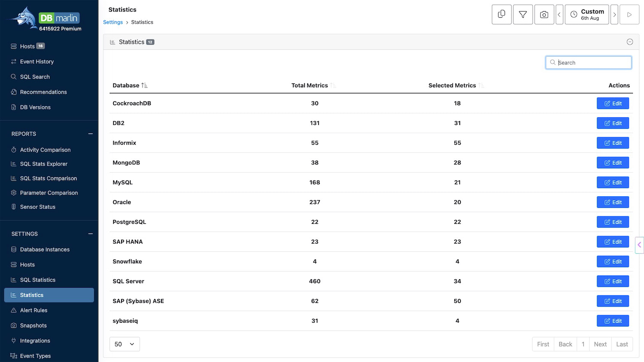The image size is (644, 362).
Task: Expand the right side panel chevron
Action: 639,245
